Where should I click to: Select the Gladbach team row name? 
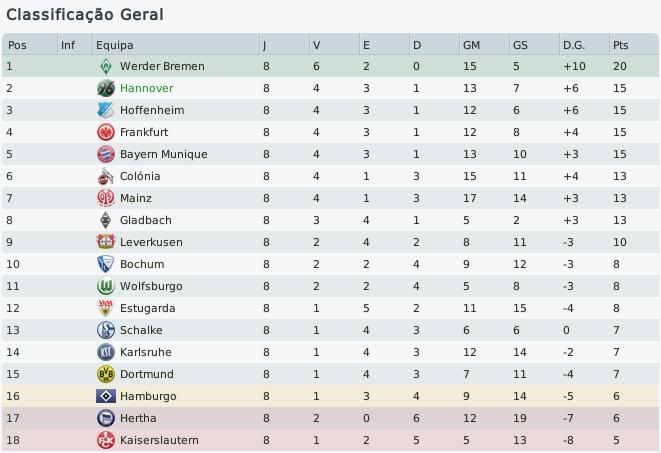[x=146, y=220]
